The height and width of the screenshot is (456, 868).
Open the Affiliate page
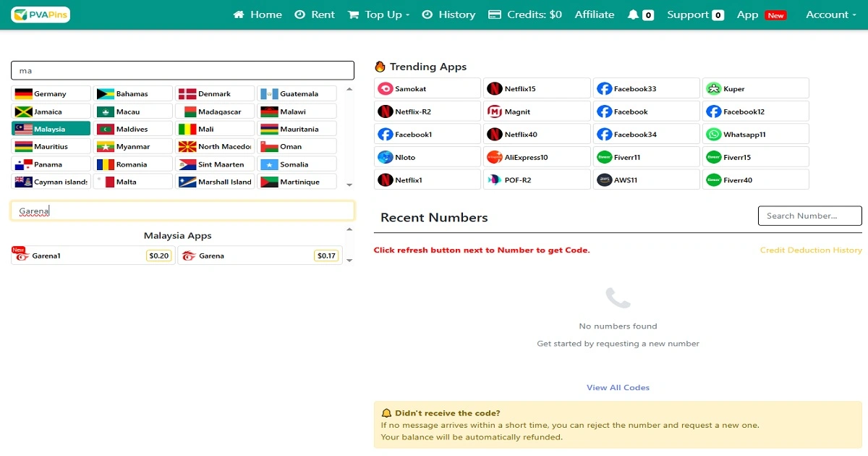(595, 14)
